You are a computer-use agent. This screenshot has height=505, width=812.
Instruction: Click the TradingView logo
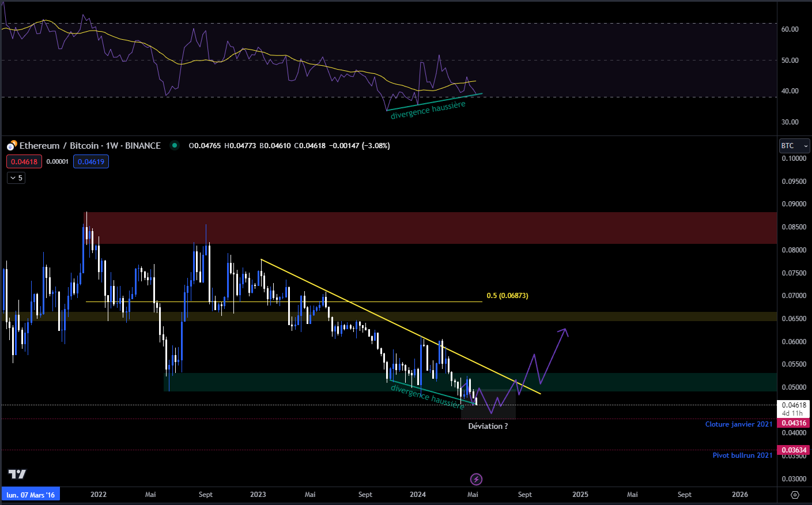[x=17, y=474]
